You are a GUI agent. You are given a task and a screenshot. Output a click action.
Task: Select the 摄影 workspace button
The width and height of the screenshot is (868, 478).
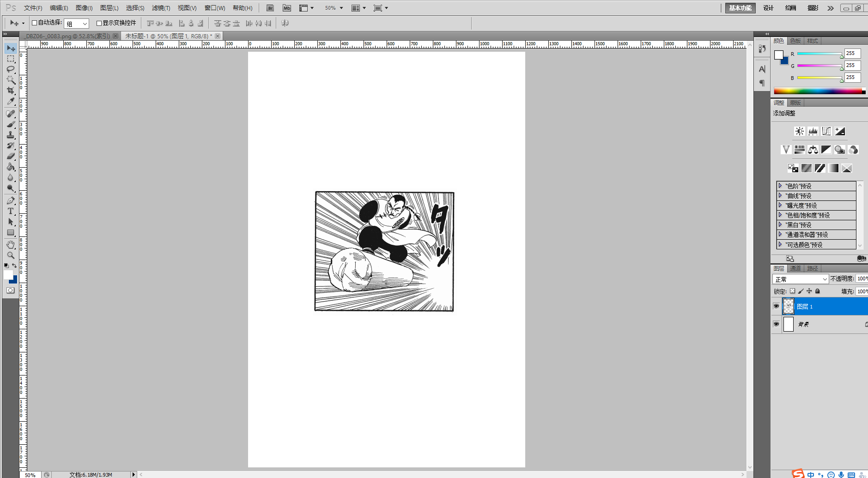(x=813, y=8)
